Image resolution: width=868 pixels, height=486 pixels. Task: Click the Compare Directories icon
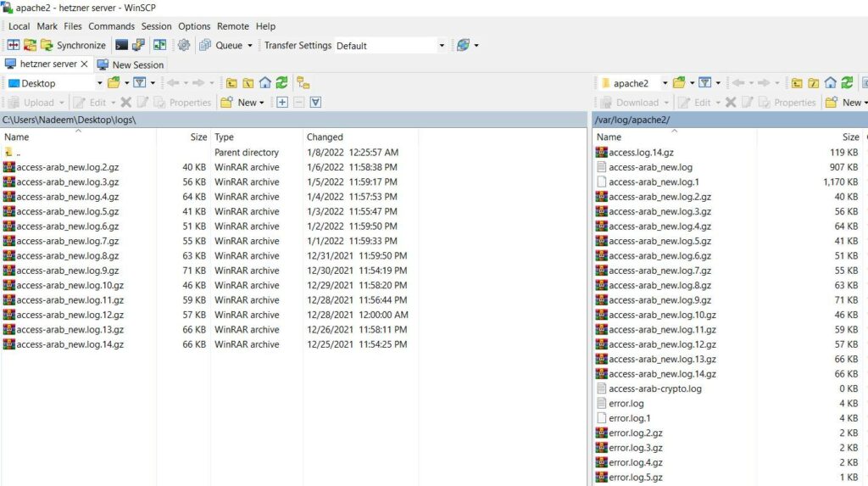pyautogui.click(x=14, y=46)
